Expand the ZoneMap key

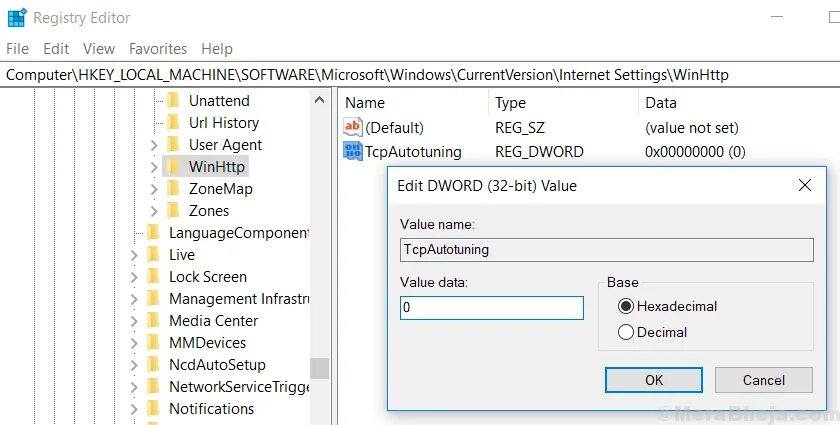(154, 189)
